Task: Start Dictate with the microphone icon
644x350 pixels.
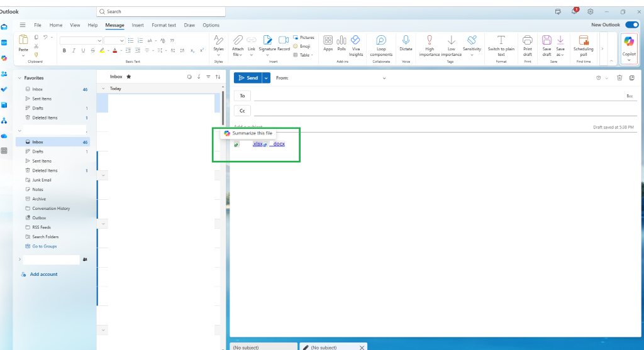Action: pos(406,43)
